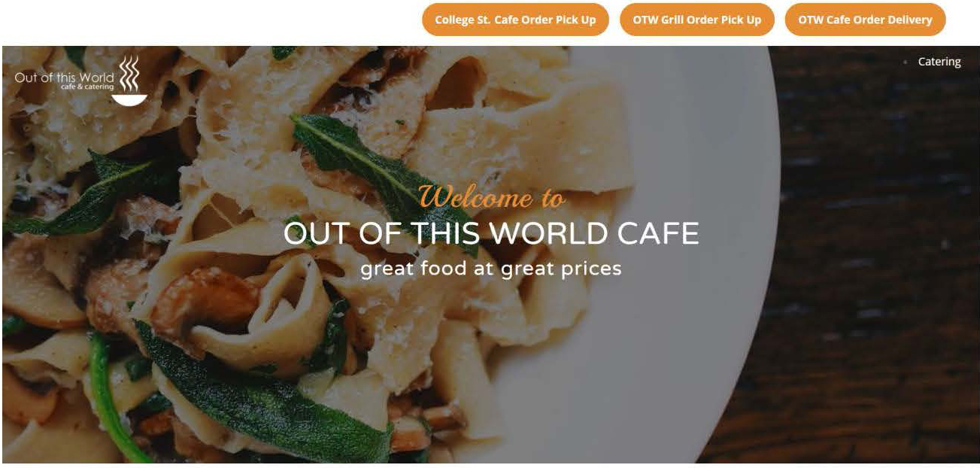Click the Out of this World logo text

(x=64, y=77)
